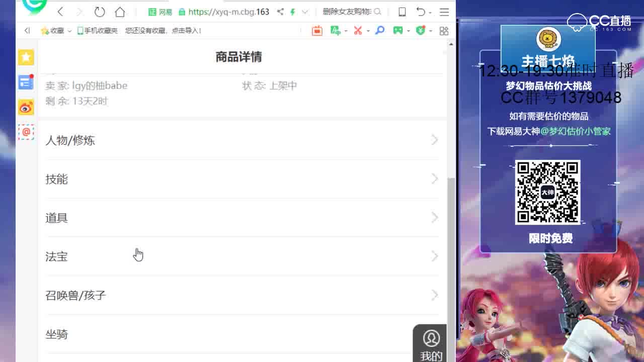
Task: Click the undo closed-tab arrow icon
Action: pyautogui.click(x=421, y=12)
